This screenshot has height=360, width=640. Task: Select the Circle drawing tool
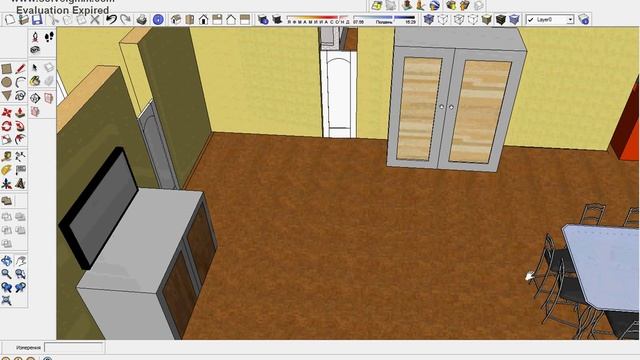click(7, 82)
